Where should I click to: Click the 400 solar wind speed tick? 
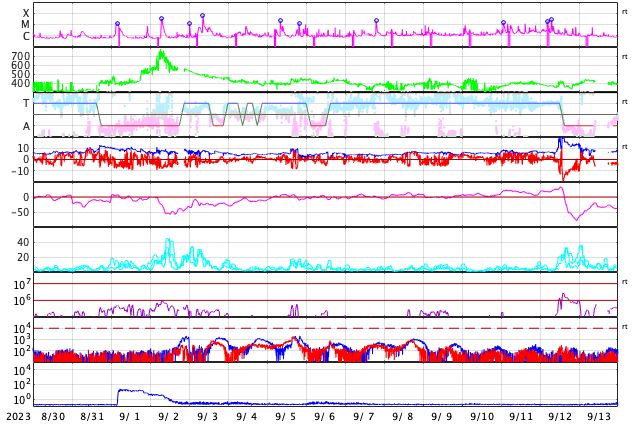[21, 83]
